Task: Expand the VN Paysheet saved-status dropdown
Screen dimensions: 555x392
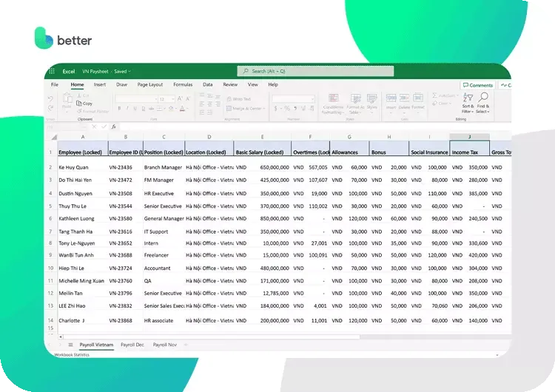Action: (130, 72)
